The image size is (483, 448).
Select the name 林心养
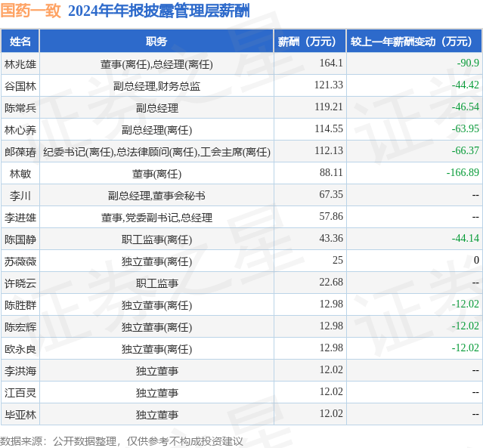[x=20, y=130]
